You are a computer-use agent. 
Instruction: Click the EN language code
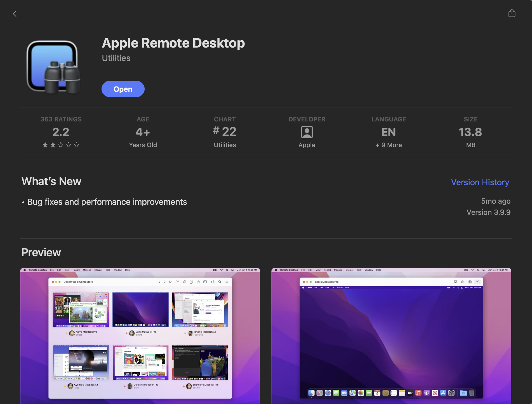389,132
